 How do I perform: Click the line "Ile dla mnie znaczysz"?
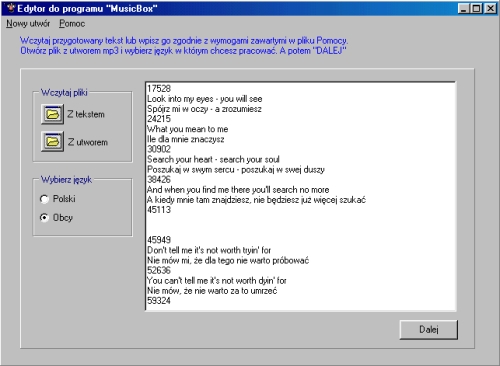pyautogui.click(x=186, y=139)
